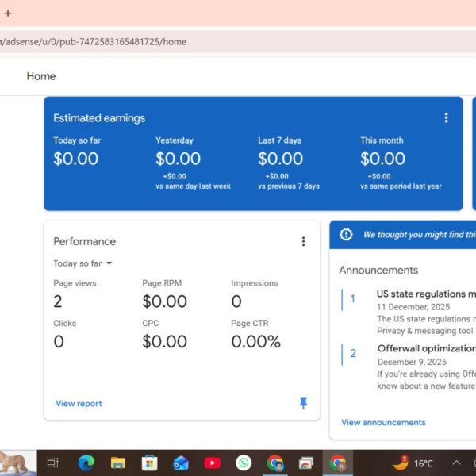
Task: Open Microsoft Store from taskbar
Action: [x=149, y=463]
